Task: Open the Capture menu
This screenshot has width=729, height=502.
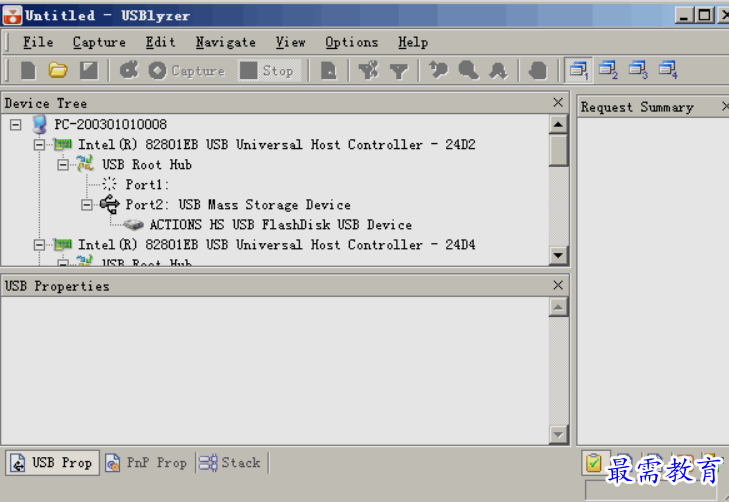Action: pos(99,42)
